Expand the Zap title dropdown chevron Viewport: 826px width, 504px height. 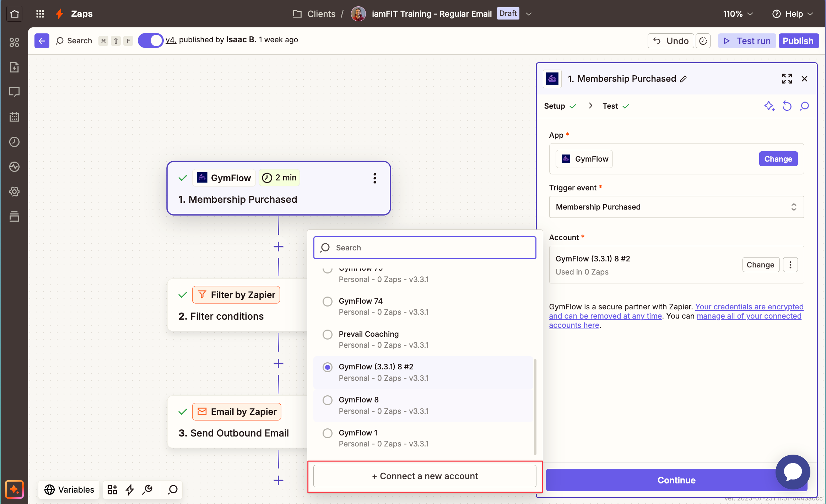(529, 14)
